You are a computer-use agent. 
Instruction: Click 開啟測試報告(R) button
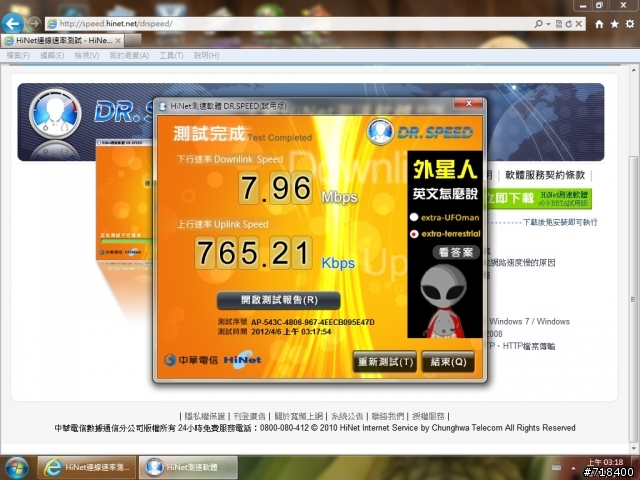click(x=278, y=300)
